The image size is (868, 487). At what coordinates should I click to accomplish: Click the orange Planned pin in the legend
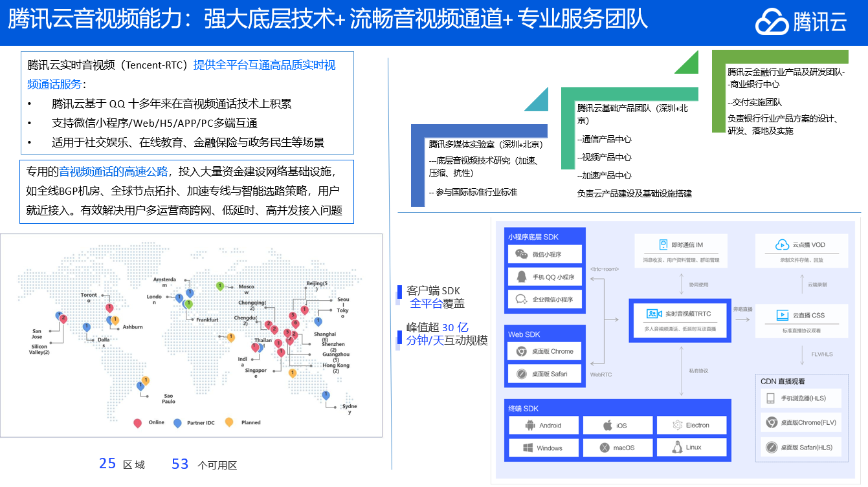click(229, 422)
